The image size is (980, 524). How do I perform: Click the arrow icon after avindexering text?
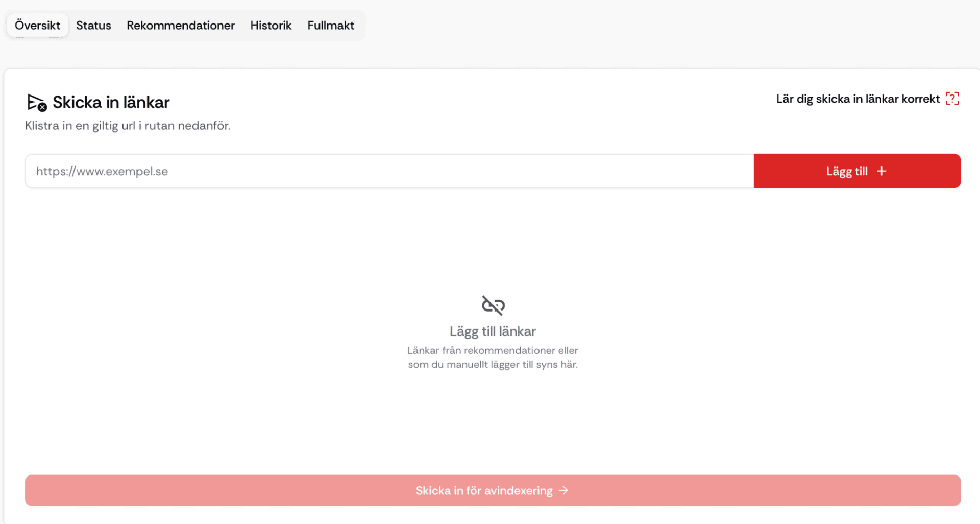[563, 491]
